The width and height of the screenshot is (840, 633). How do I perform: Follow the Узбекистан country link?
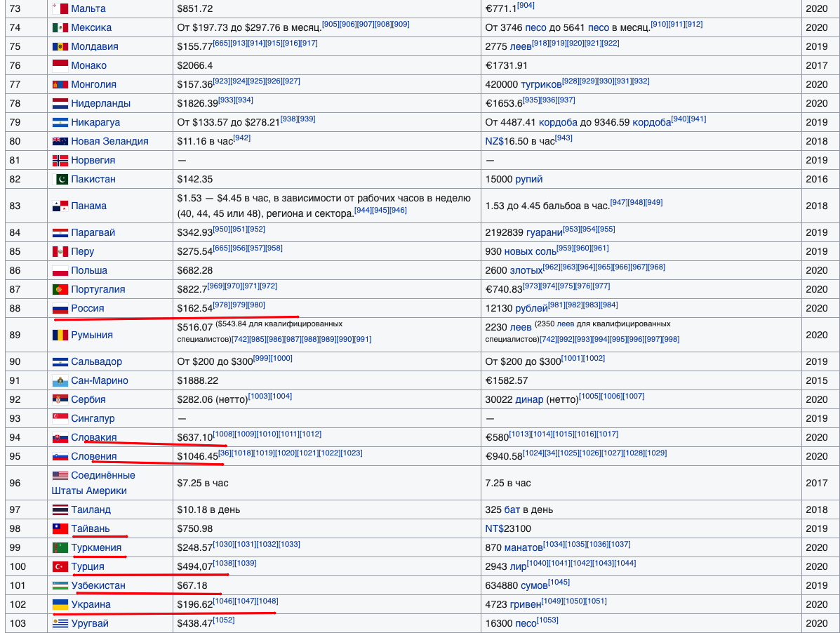tap(98, 585)
